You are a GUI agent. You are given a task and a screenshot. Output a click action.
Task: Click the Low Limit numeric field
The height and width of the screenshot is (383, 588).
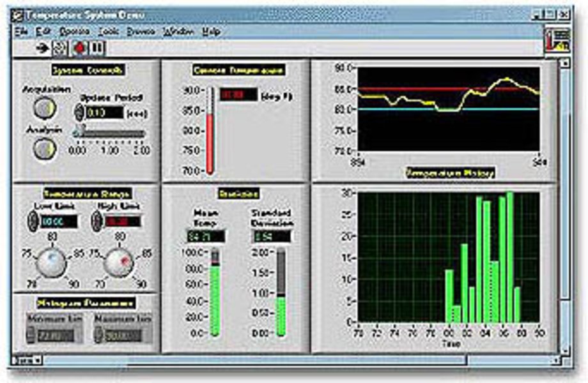point(58,222)
